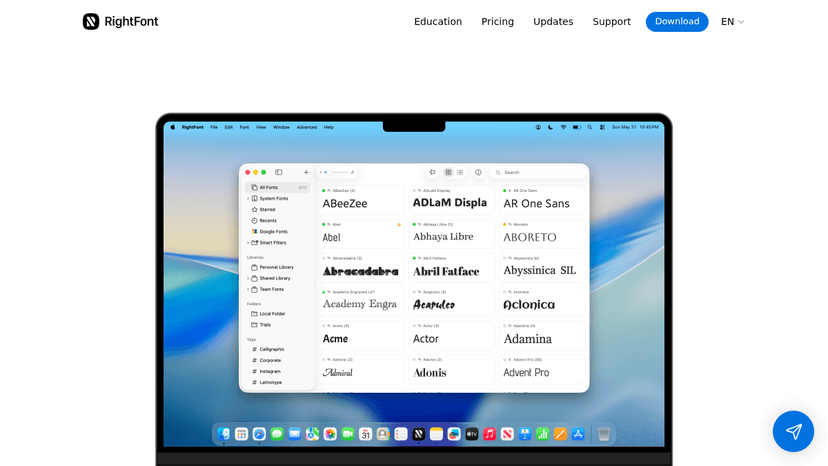This screenshot has height=466, width=828.
Task: Open Finder from the dock
Action: 224,434
